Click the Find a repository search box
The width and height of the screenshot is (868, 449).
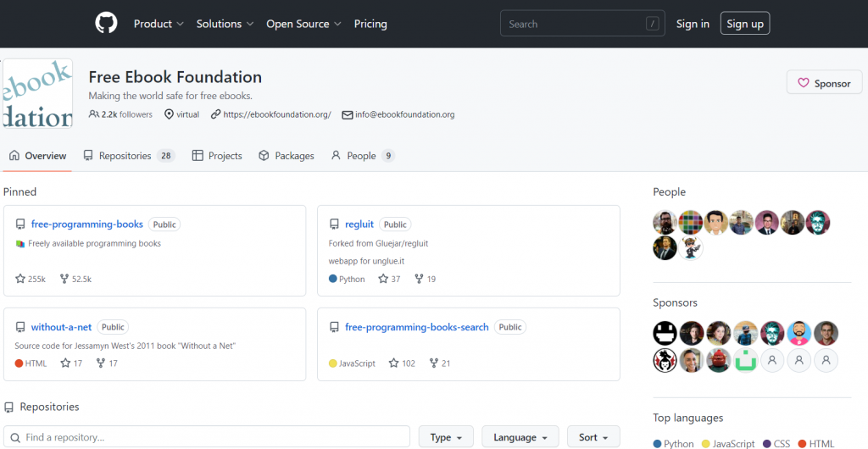(x=207, y=437)
